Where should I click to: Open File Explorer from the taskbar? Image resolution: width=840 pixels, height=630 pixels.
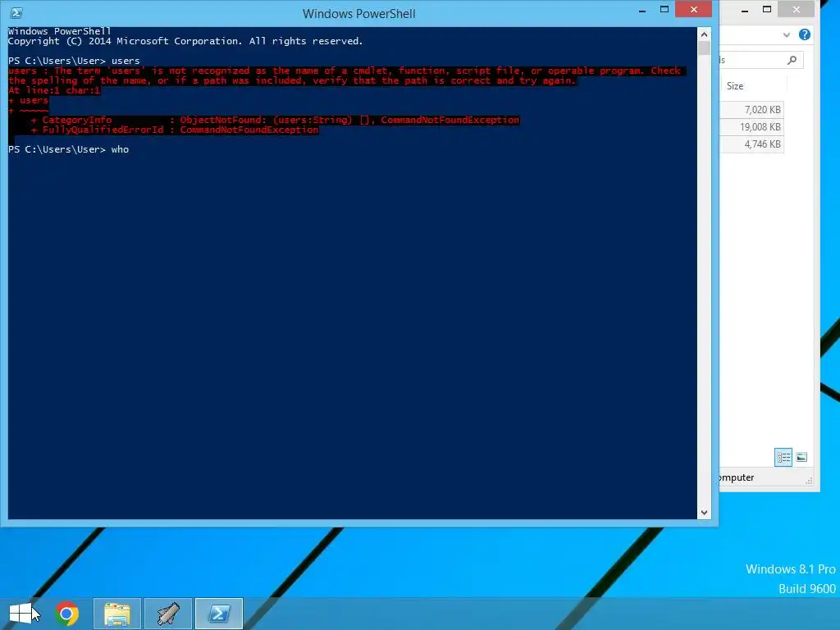(117, 614)
